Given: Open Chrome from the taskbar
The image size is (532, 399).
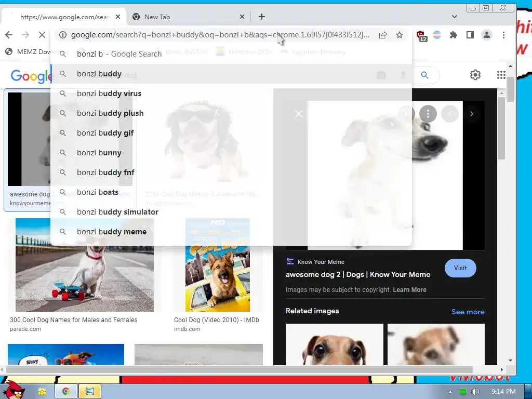Looking at the screenshot, I should click(65, 392).
